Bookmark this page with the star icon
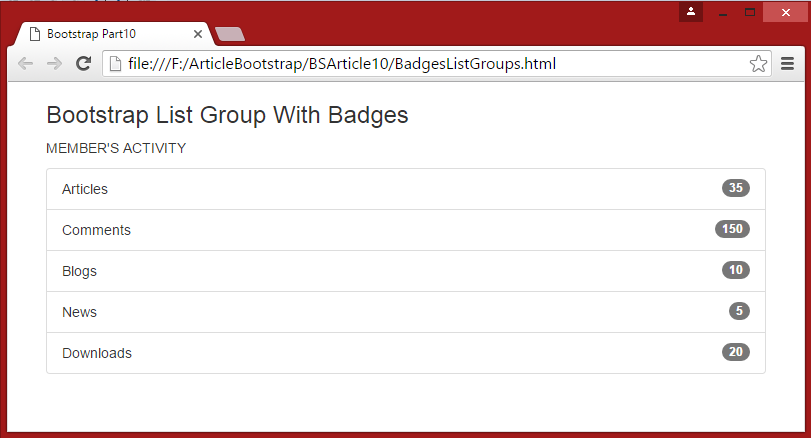 (x=758, y=64)
